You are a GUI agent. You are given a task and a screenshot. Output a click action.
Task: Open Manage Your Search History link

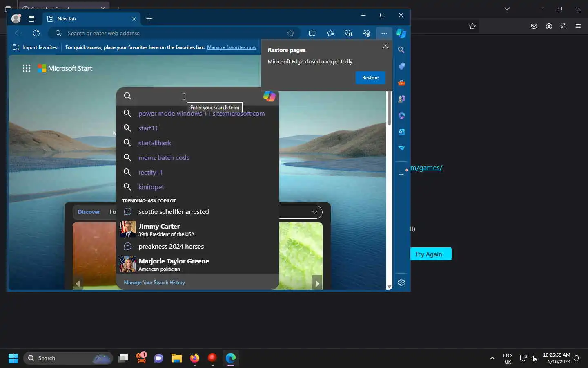(x=154, y=283)
